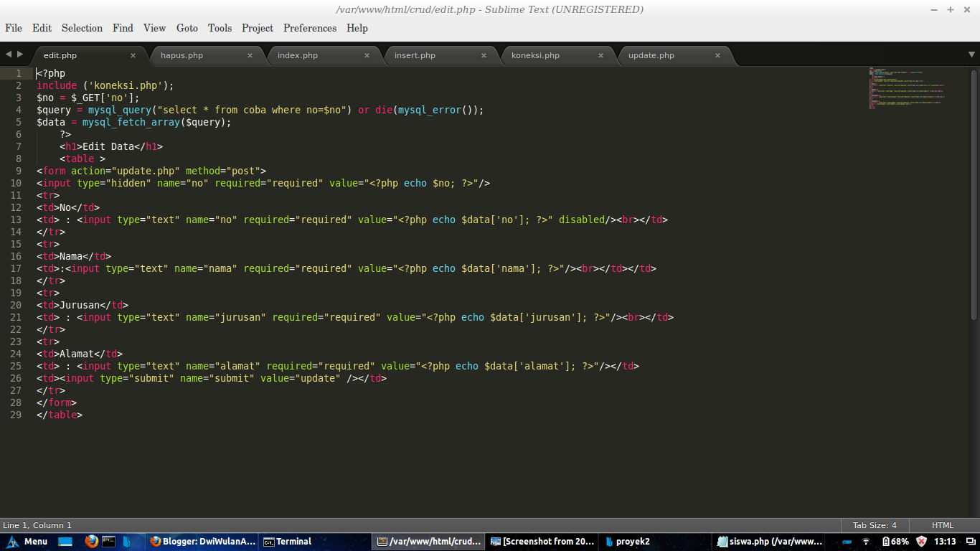Screen dimensions: 980x551
Task: Click the 'include' keyword on line 2
Action: (x=57, y=85)
